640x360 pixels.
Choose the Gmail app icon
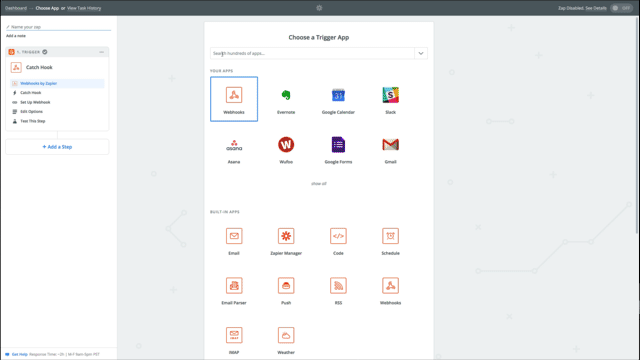[x=390, y=145]
